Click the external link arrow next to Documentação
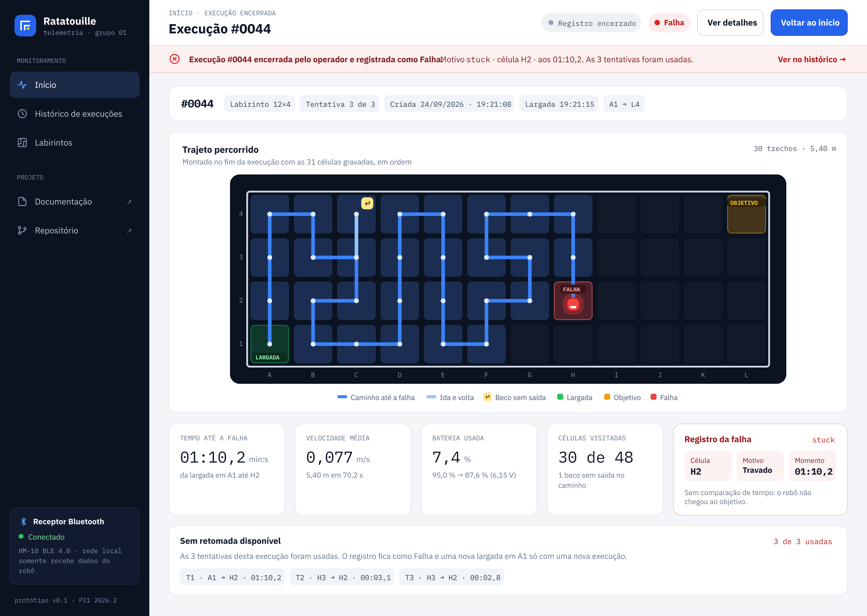Viewport: 867px width, 616px height. [x=129, y=202]
